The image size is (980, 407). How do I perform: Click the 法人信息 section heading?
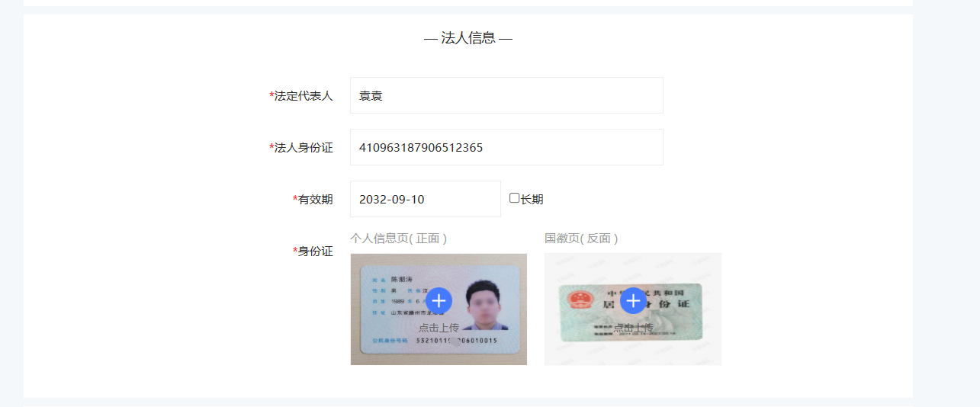pyautogui.click(x=468, y=38)
